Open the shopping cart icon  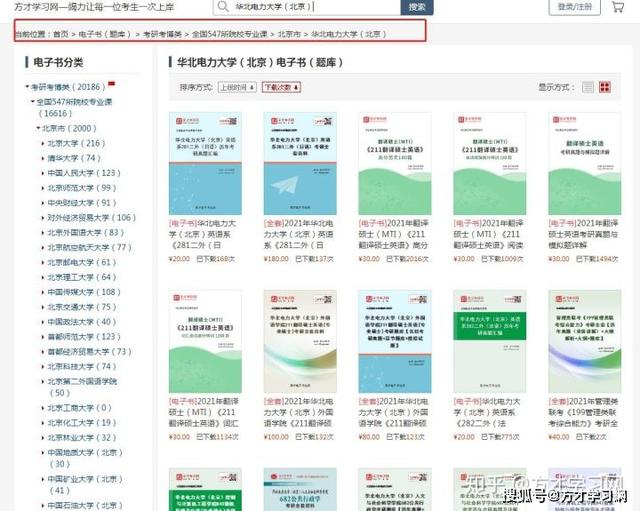click(x=618, y=7)
